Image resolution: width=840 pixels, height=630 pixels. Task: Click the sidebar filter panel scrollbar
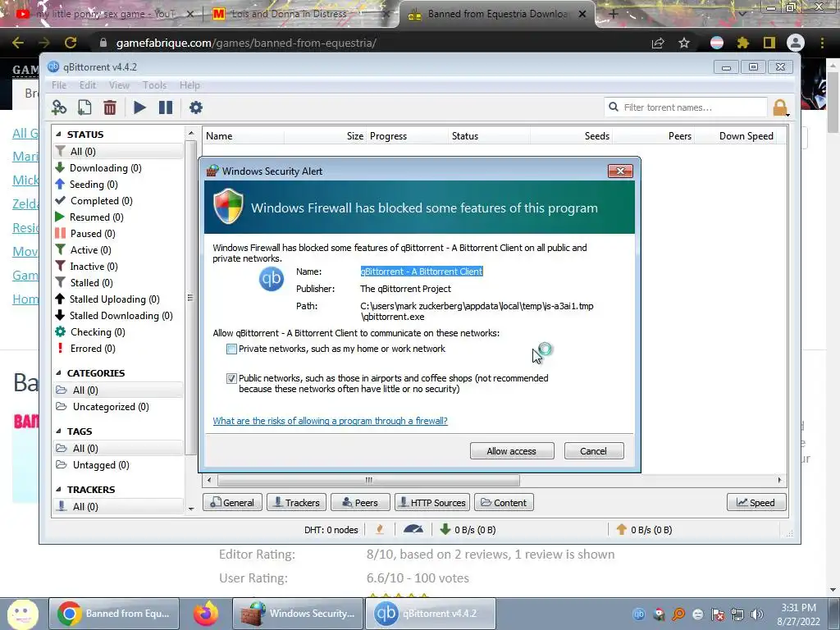coord(190,297)
